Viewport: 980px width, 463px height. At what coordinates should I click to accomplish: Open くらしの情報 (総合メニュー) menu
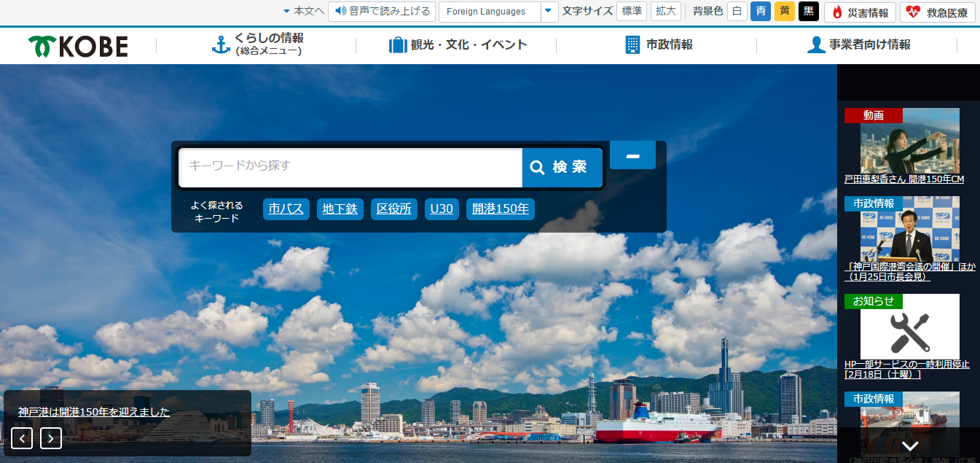(256, 44)
